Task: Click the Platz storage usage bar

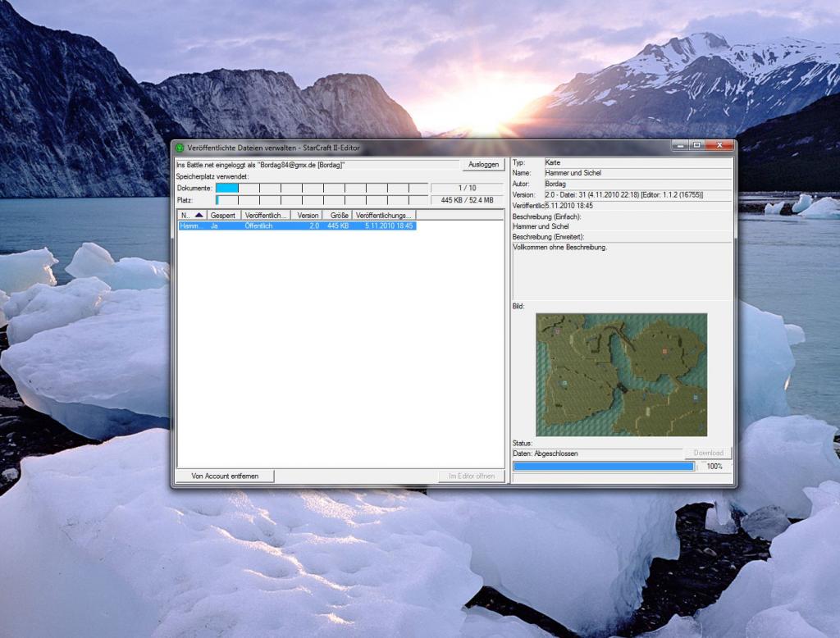Action: pos(322,200)
